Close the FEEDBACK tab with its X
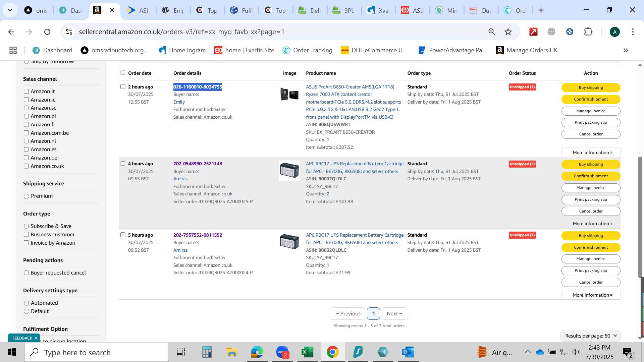The image size is (644, 362). pos(36,338)
